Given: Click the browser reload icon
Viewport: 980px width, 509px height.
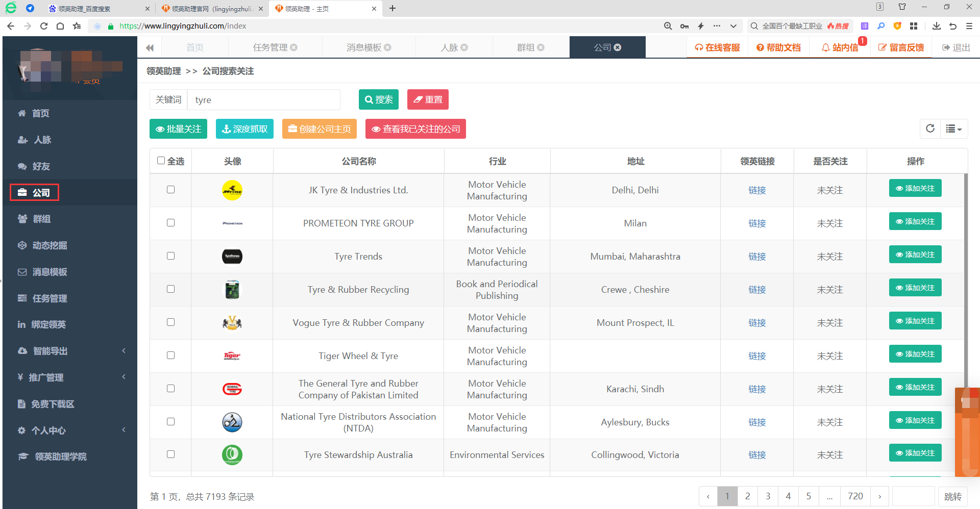Looking at the screenshot, I should [x=44, y=26].
